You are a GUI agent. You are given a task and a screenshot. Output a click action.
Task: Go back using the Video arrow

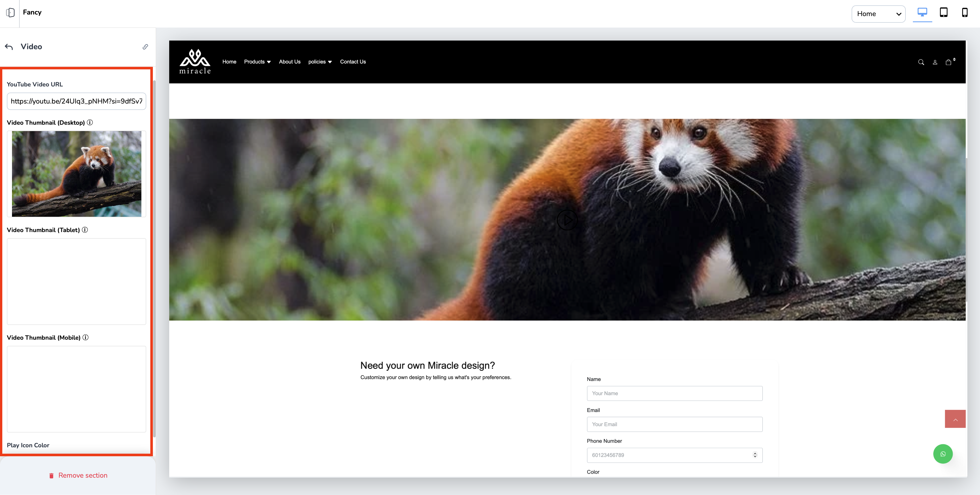point(9,47)
